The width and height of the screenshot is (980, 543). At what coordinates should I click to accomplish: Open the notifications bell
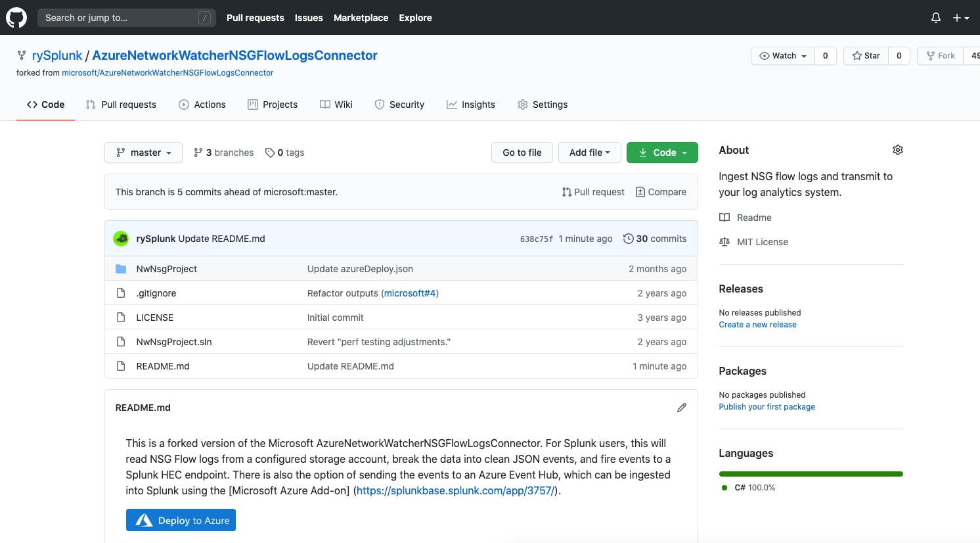936,18
